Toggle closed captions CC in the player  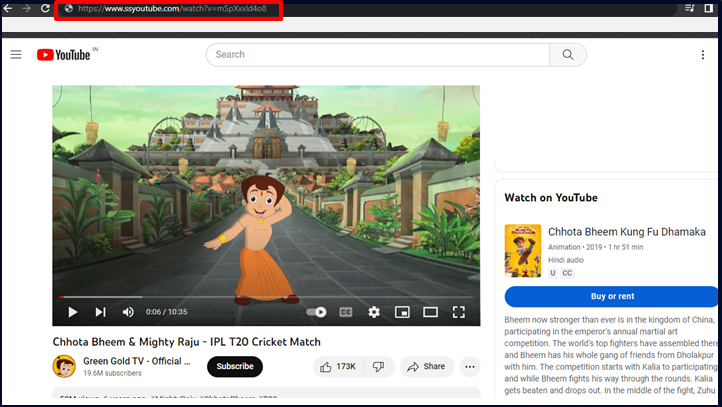(345, 312)
